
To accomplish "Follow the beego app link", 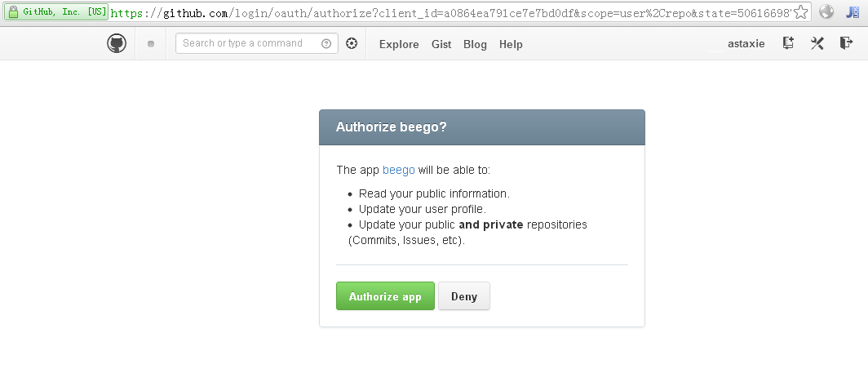I will pos(398,170).
